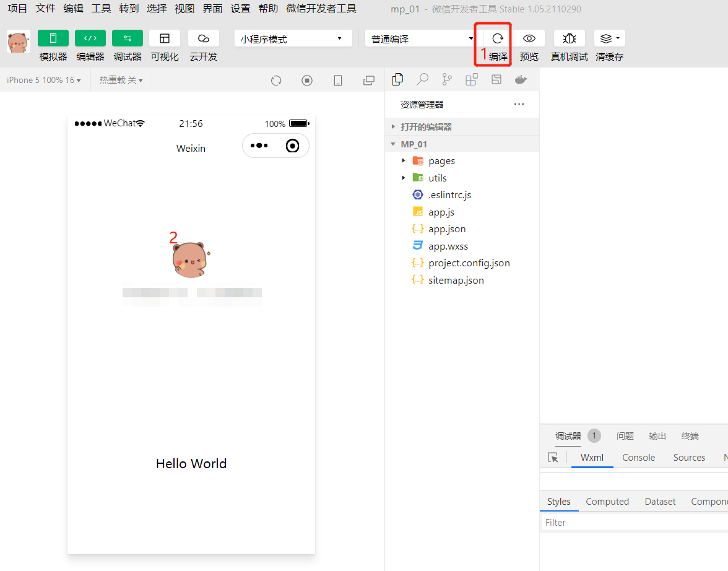Click the mini program close circle button
The width and height of the screenshot is (728, 571).
(292, 146)
